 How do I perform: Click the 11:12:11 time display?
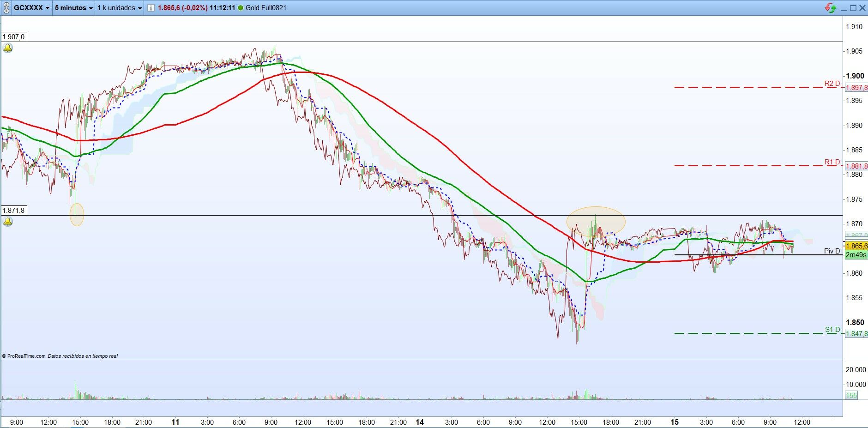tap(223, 8)
